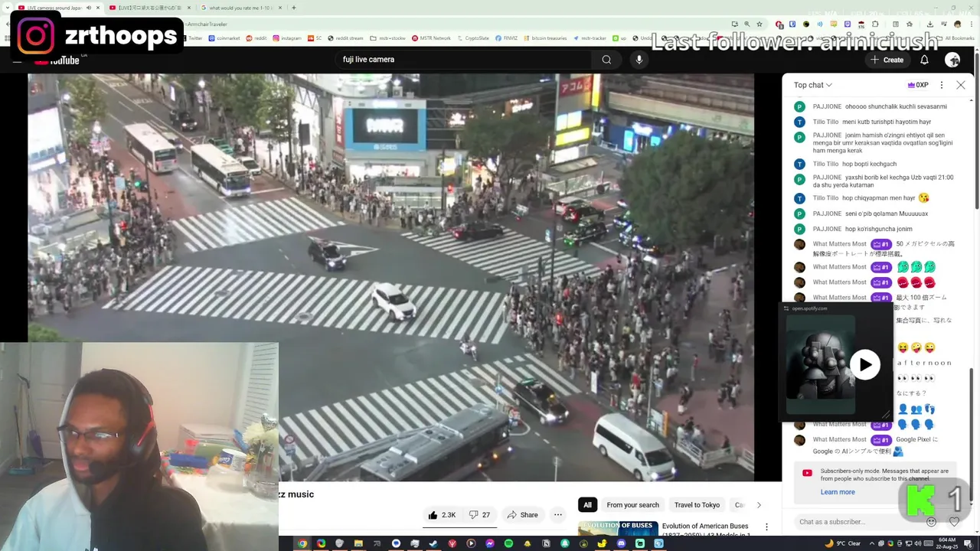Dislike the video with thumbs down
The width and height of the screenshot is (980, 551).
[479, 515]
